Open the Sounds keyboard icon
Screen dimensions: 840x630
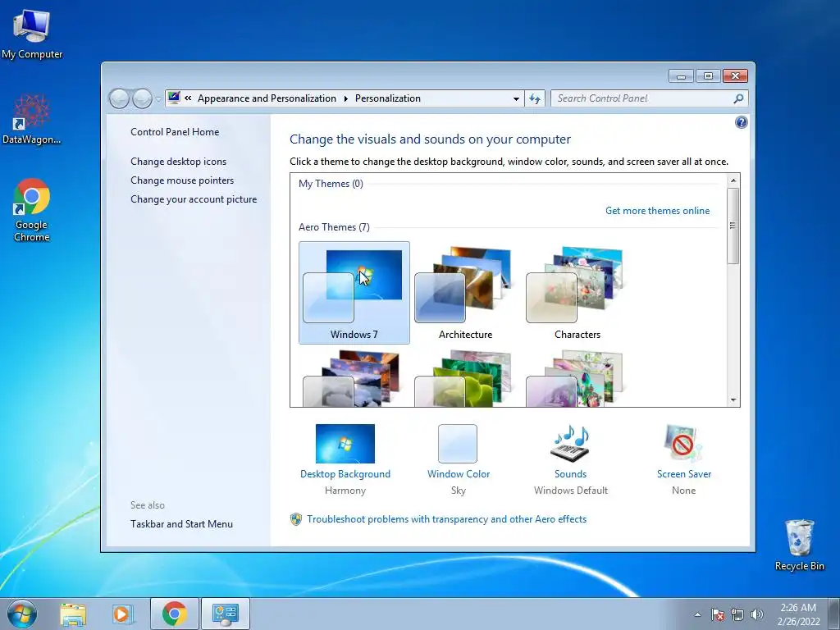571,444
